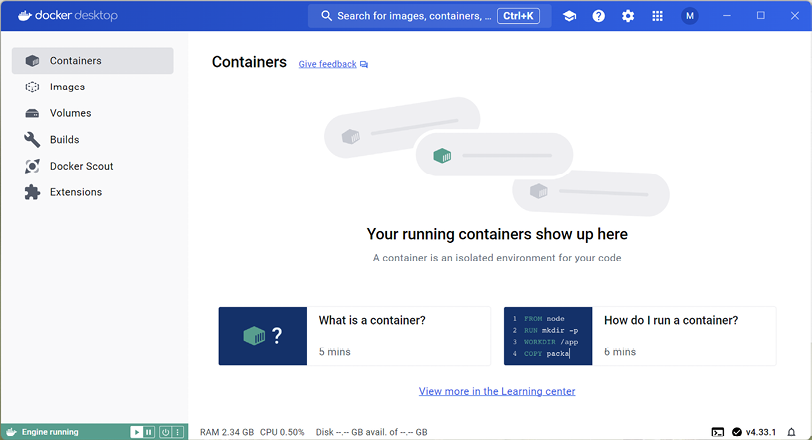Open Settings via the gear icon
Viewport: 812px width, 440px height.
click(628, 16)
